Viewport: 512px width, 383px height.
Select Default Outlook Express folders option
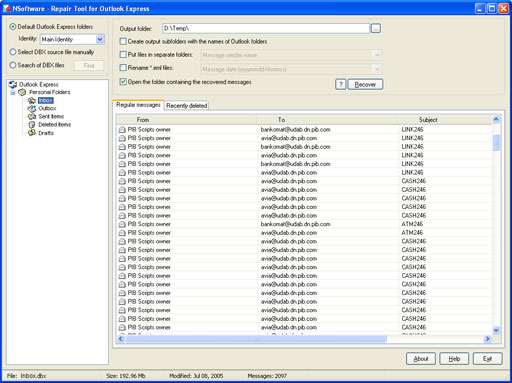point(13,27)
